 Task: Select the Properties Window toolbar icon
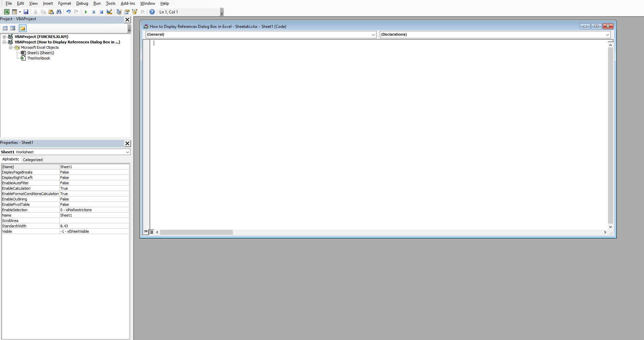click(127, 12)
